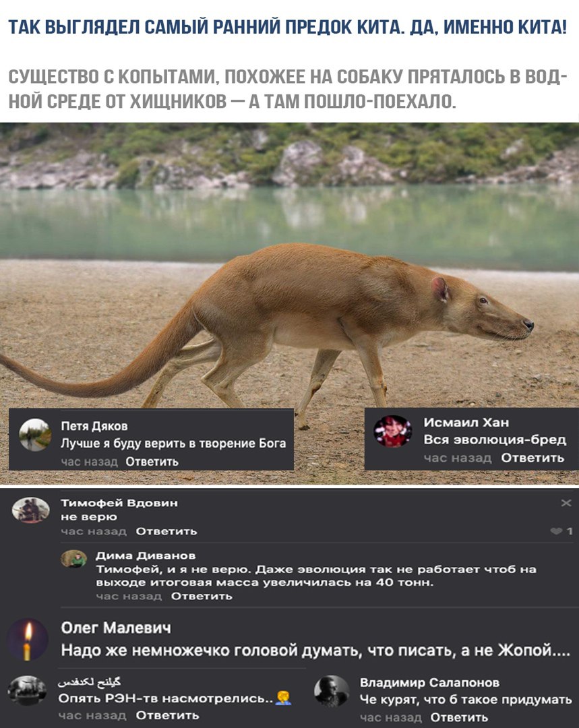Dismiss Тимофей Вдовин's comment with the X
This screenshot has width=579, height=728.
pos(566,503)
